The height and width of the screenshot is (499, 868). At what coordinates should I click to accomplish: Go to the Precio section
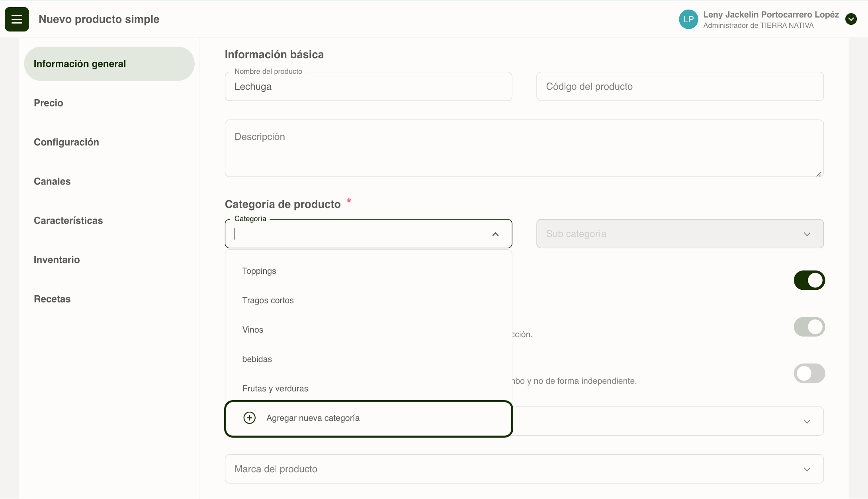click(x=49, y=103)
